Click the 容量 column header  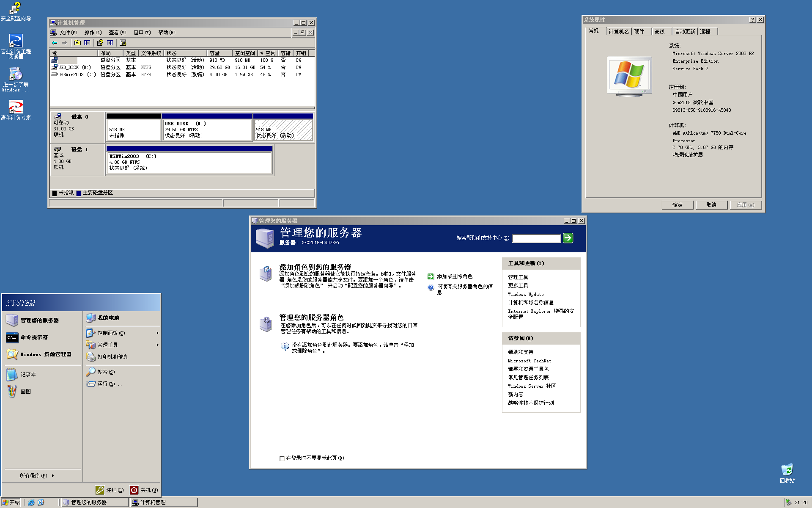pos(219,53)
